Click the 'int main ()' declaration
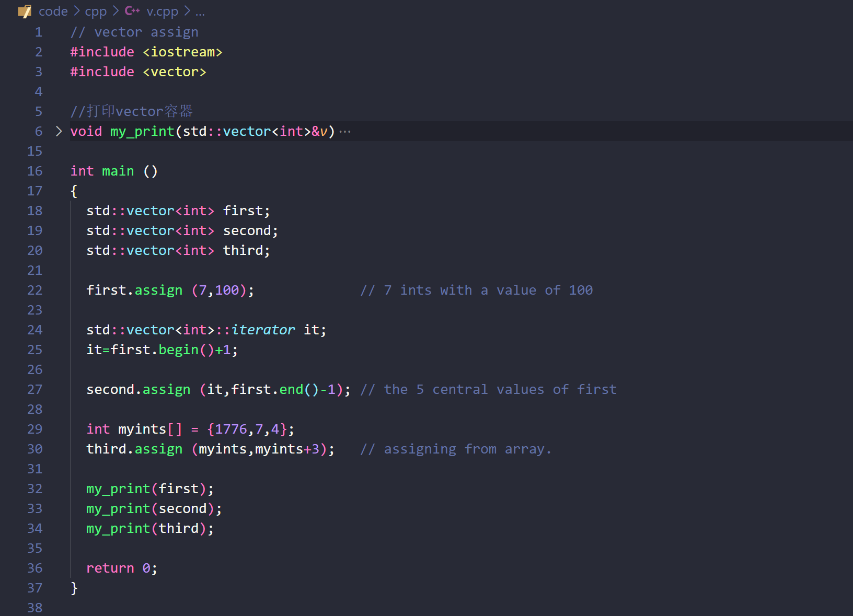 [113, 171]
